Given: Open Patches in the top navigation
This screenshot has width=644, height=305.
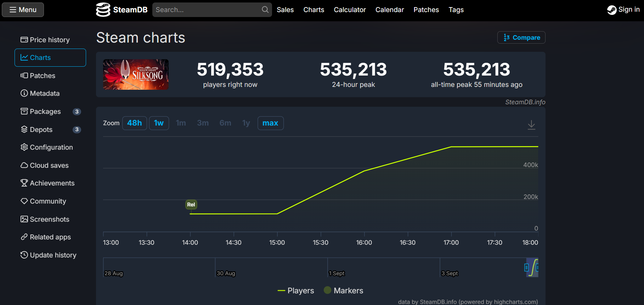Looking at the screenshot, I should point(426,10).
